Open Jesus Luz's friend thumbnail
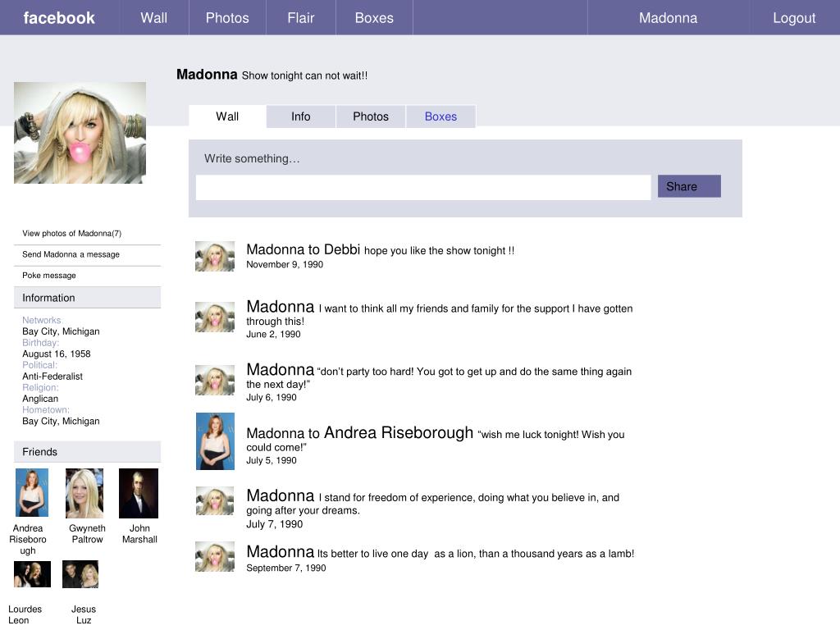This screenshot has width=840, height=630. click(x=80, y=574)
